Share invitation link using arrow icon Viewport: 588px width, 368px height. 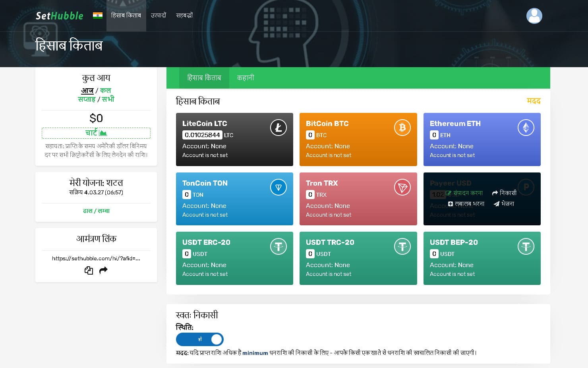[x=103, y=271]
